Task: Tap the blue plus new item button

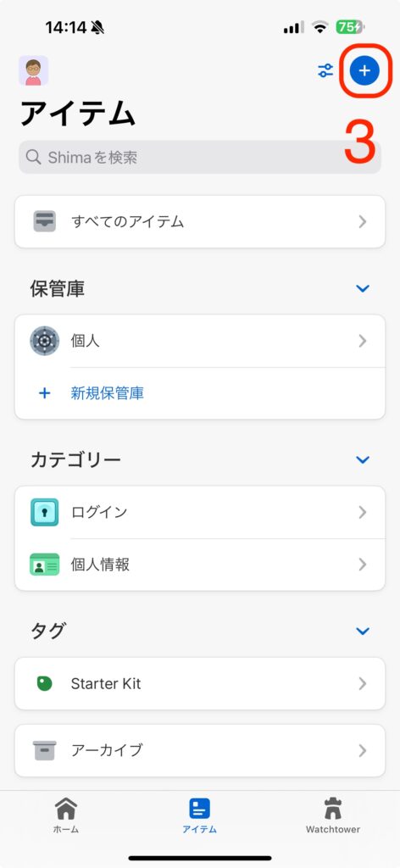Action: tap(364, 70)
